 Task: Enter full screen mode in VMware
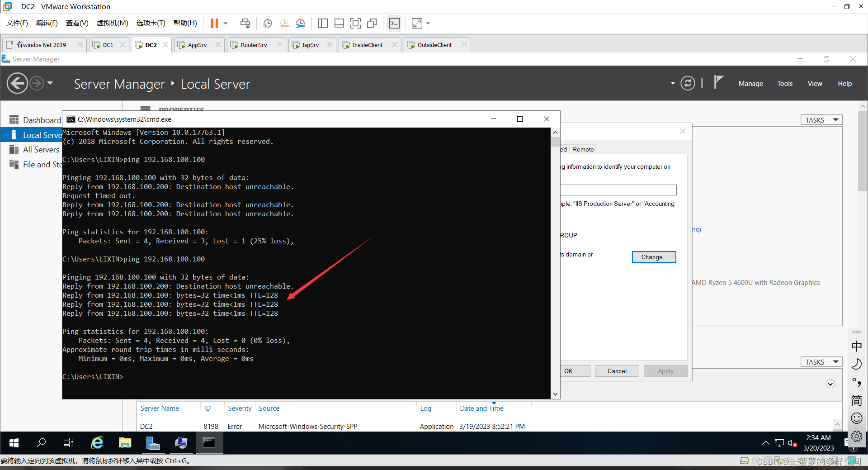click(x=356, y=23)
